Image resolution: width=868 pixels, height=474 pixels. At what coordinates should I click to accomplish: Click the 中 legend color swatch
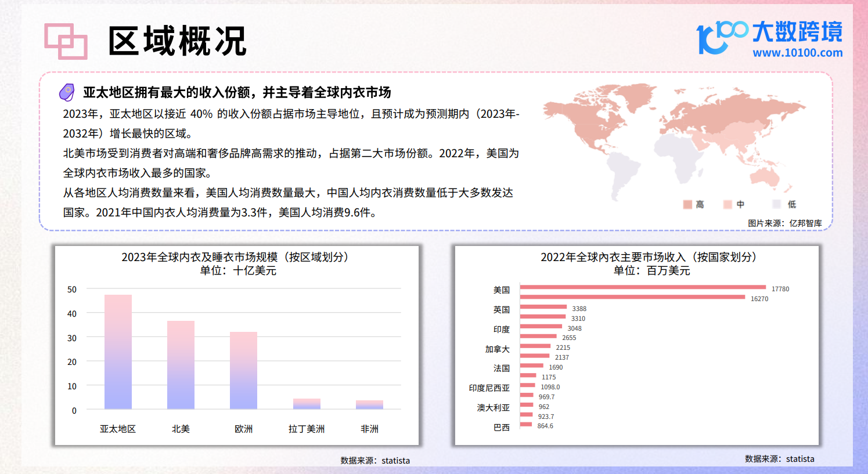click(727, 204)
